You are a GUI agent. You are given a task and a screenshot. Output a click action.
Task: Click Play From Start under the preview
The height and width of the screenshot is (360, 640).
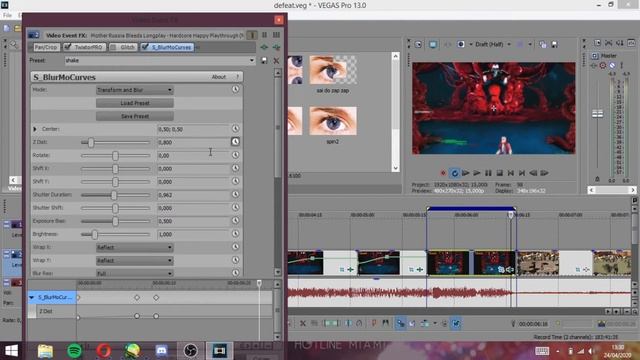pos(466,173)
